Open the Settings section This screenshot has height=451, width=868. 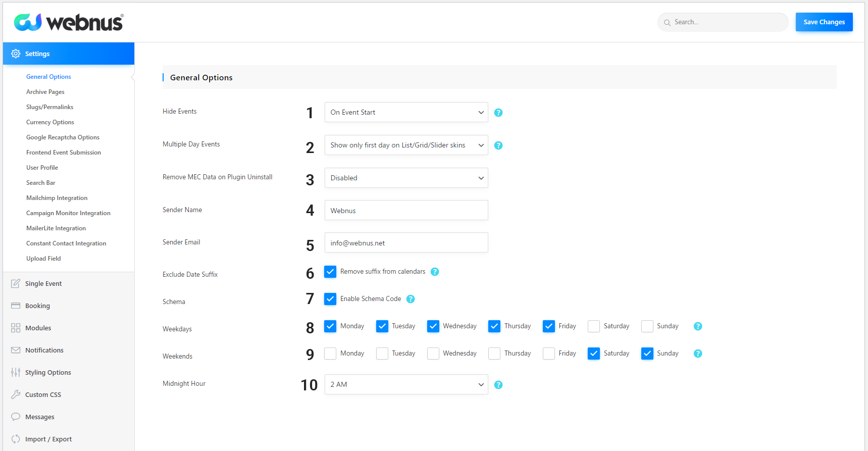pyautogui.click(x=69, y=54)
